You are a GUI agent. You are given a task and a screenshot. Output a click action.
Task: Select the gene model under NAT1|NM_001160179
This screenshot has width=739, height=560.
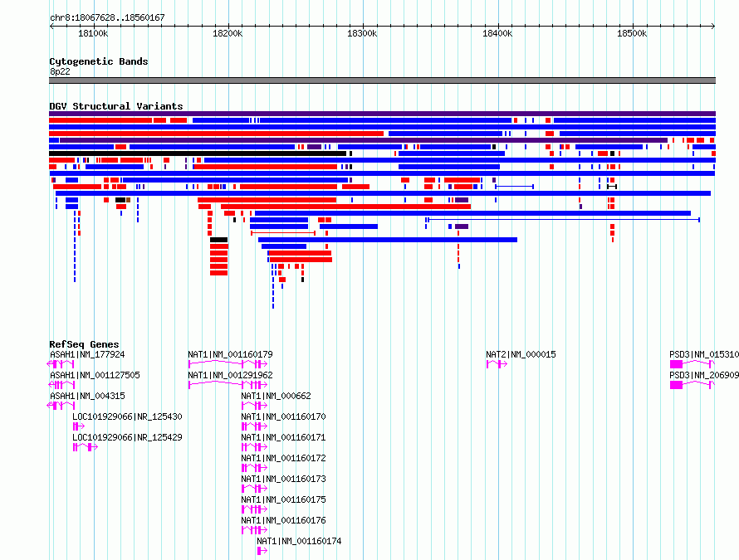coord(228,364)
